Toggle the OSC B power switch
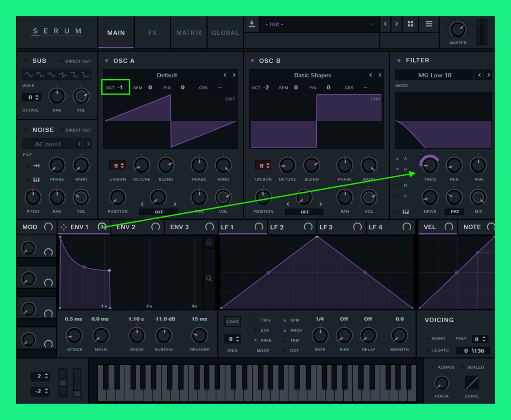Viewport: 511px width, 420px height. click(x=252, y=61)
